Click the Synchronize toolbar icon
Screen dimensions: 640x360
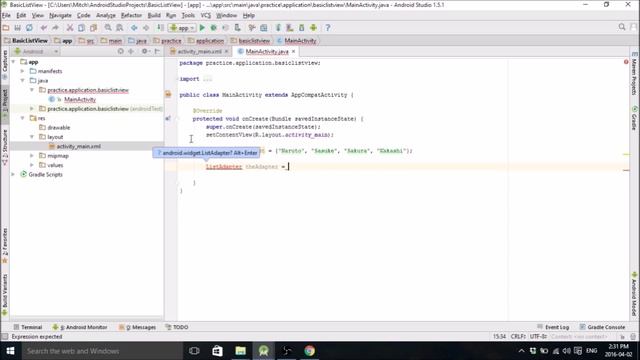coord(29,28)
